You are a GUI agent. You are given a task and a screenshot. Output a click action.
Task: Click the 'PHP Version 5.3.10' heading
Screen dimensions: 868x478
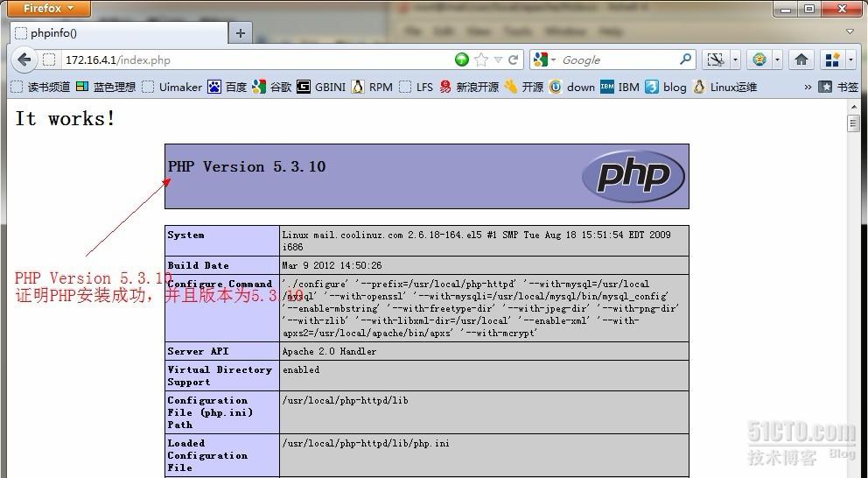pyautogui.click(x=247, y=166)
